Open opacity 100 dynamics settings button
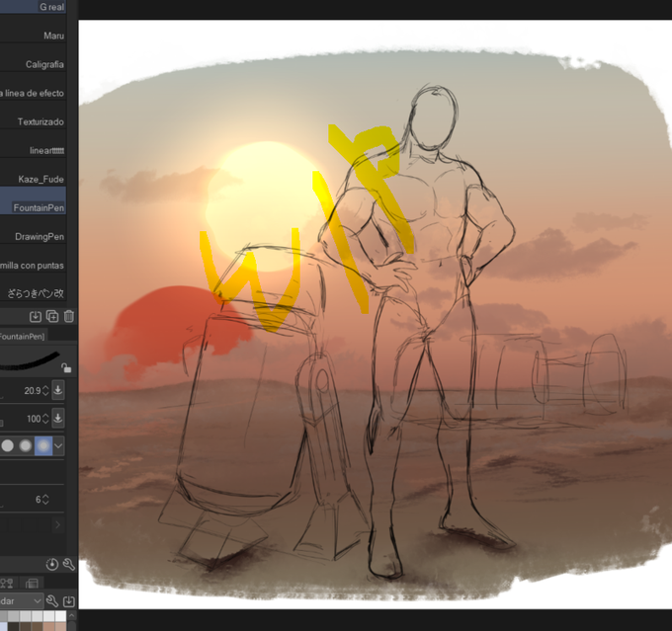This screenshot has width=672, height=631. click(x=58, y=419)
